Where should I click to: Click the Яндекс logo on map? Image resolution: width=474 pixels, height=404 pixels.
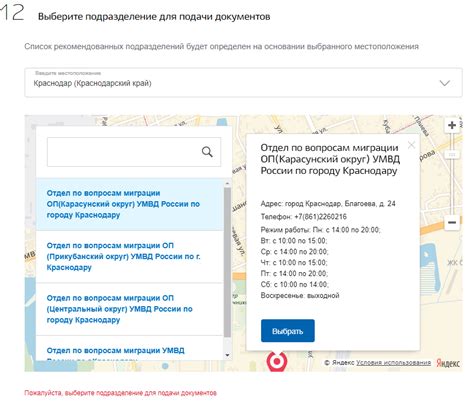point(448,363)
